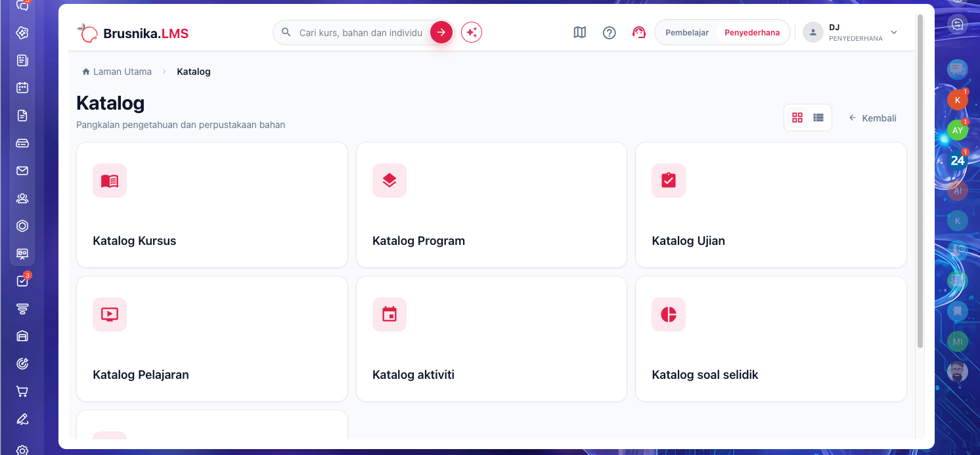Open the map icon in header

pyautogui.click(x=579, y=32)
